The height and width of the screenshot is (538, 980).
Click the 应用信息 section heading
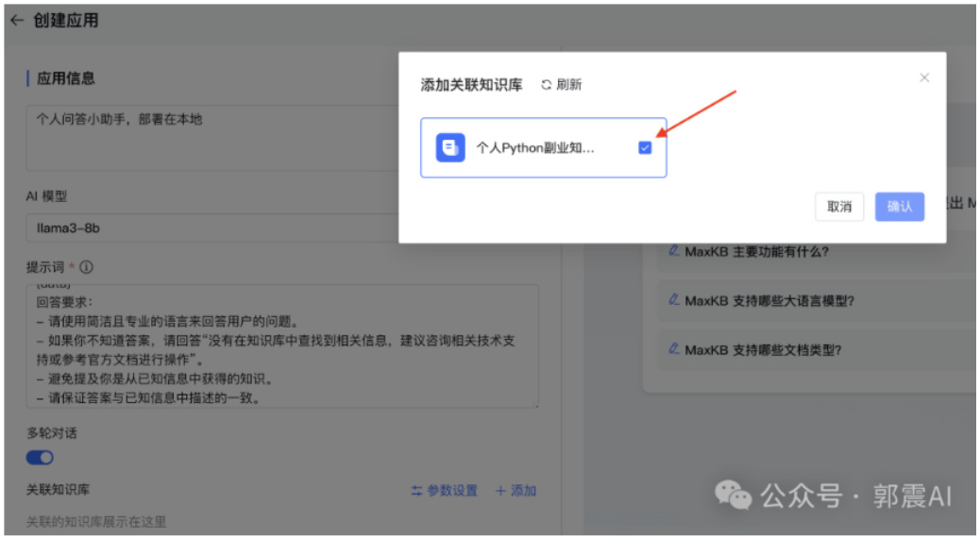point(66,78)
